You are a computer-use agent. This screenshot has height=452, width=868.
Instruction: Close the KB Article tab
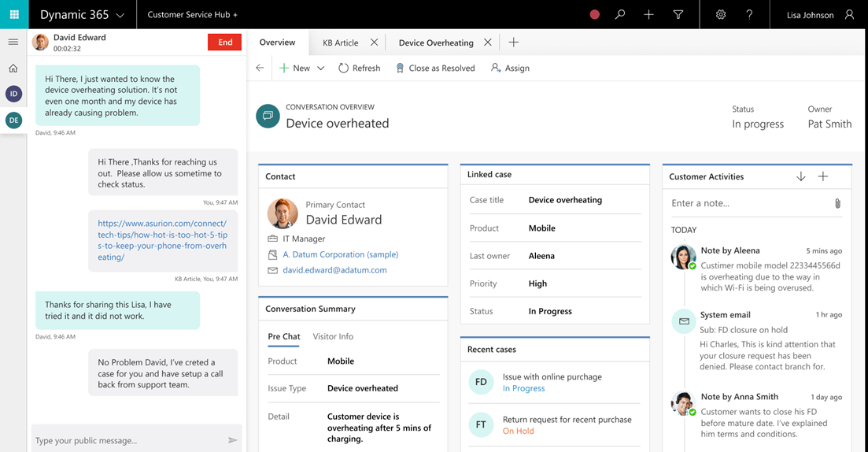[x=375, y=42]
